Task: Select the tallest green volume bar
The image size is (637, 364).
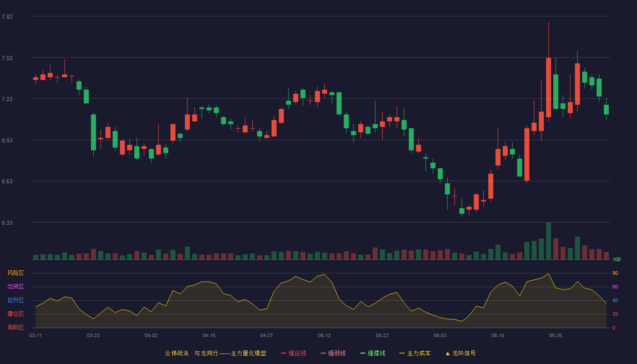Action: [548, 241]
